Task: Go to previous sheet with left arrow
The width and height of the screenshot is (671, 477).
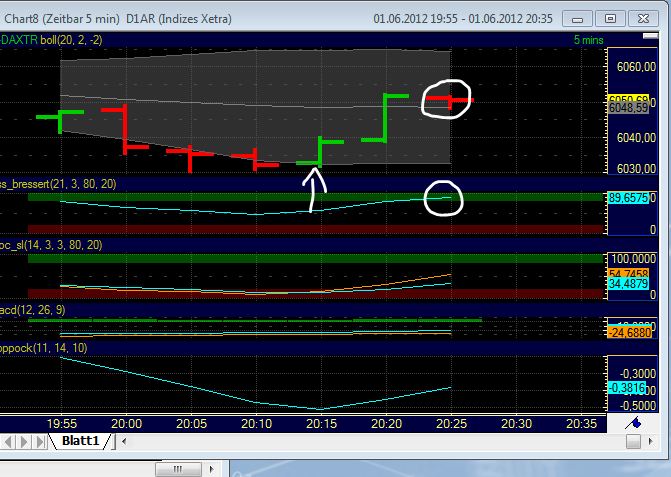Action: click(8, 441)
